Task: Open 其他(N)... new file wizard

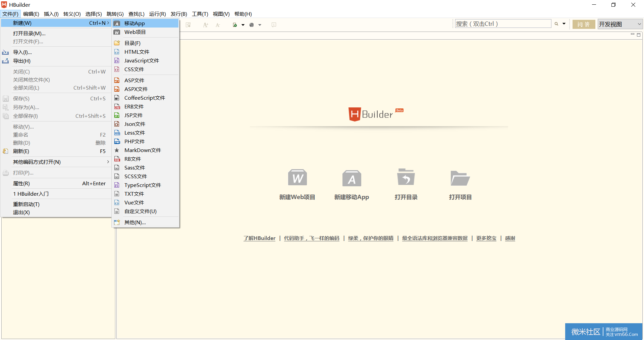Action: click(146, 222)
